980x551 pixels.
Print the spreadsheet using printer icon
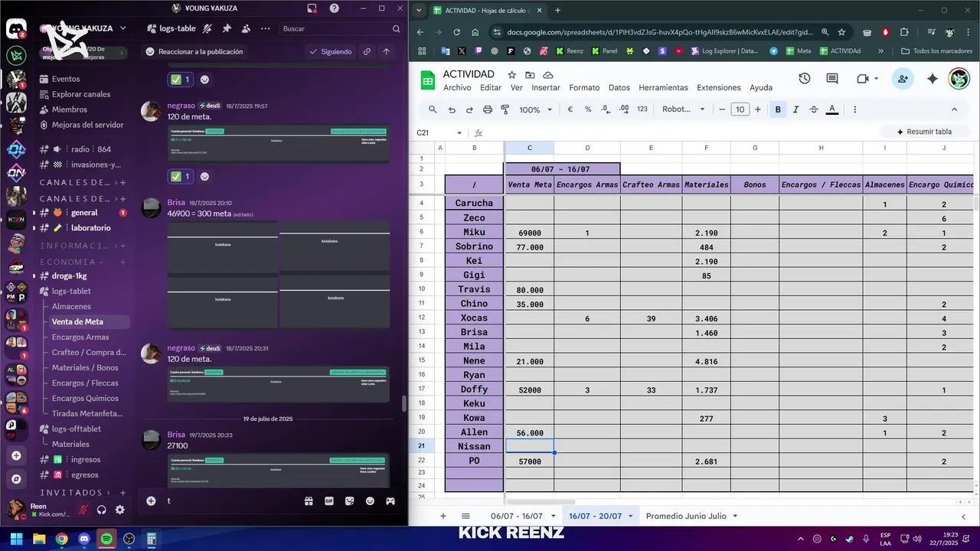[x=487, y=109]
